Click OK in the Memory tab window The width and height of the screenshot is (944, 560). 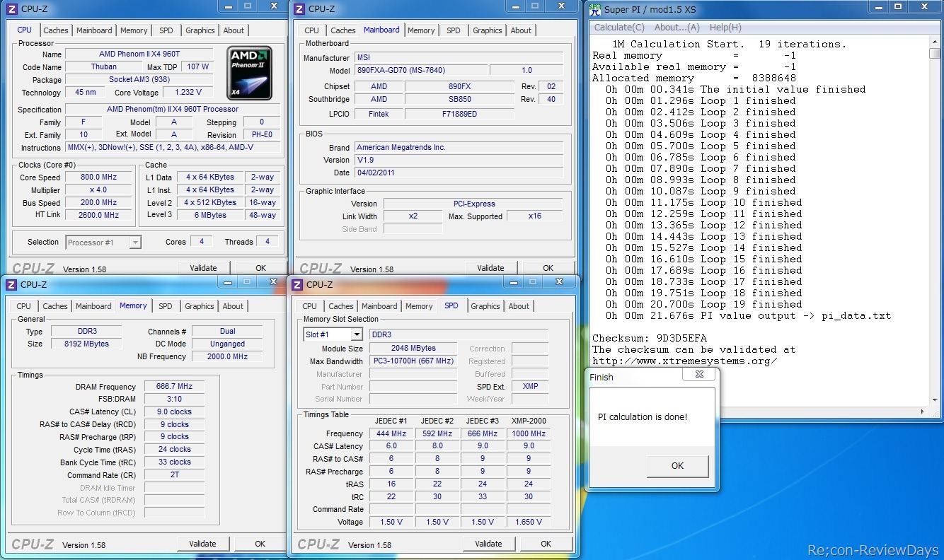coord(260,544)
